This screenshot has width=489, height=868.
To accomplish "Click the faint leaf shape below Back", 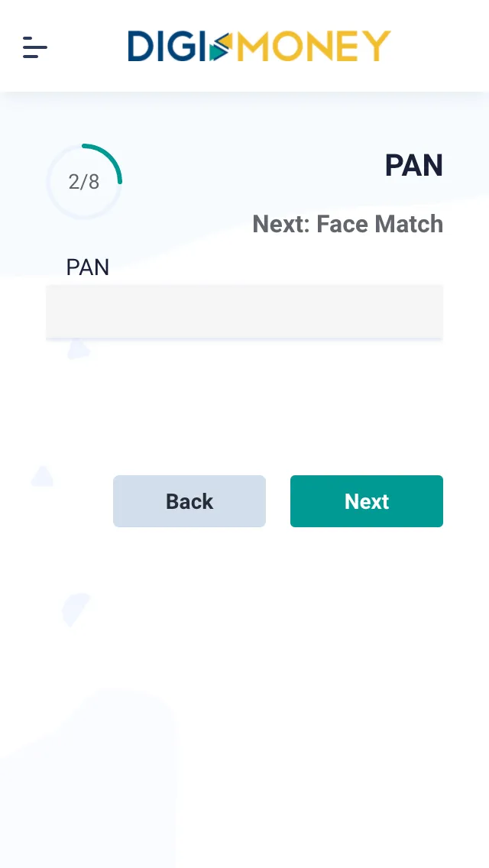I will (75, 608).
